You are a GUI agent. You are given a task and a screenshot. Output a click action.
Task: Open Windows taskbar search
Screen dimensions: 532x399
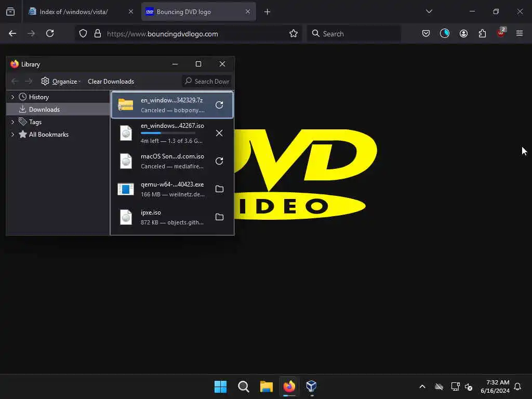pos(244,387)
